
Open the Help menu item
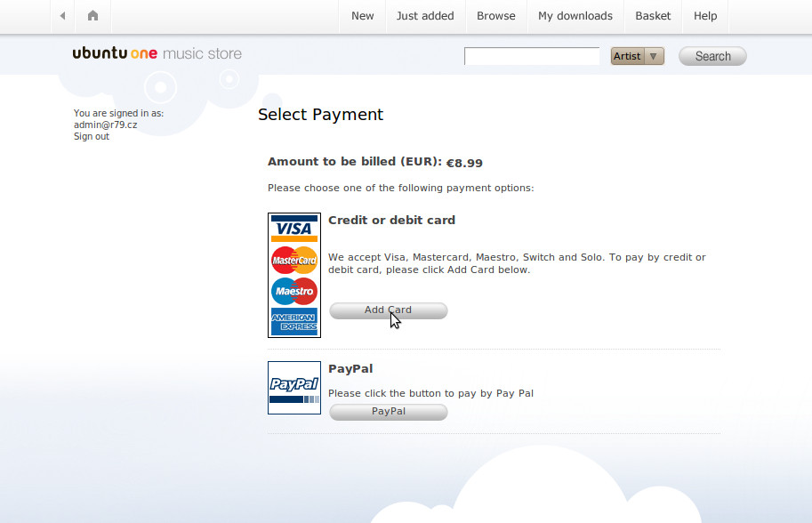tap(705, 16)
